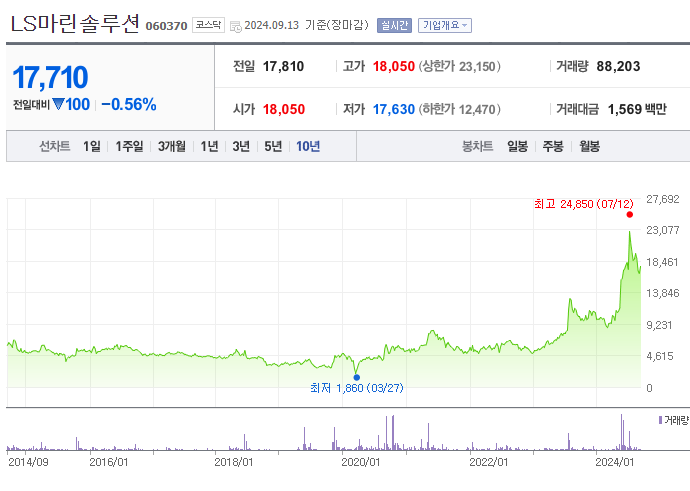
Task: Click the stock code 060370
Action: [166, 26]
